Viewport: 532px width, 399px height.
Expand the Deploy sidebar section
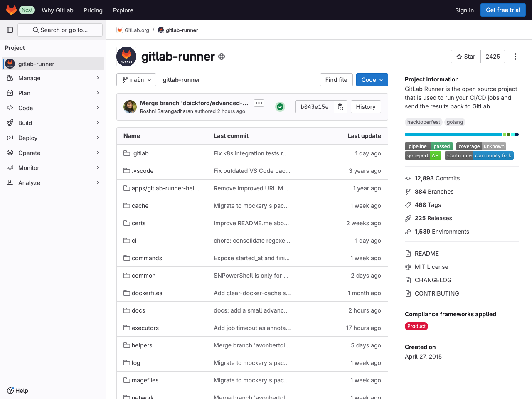[x=53, y=138]
